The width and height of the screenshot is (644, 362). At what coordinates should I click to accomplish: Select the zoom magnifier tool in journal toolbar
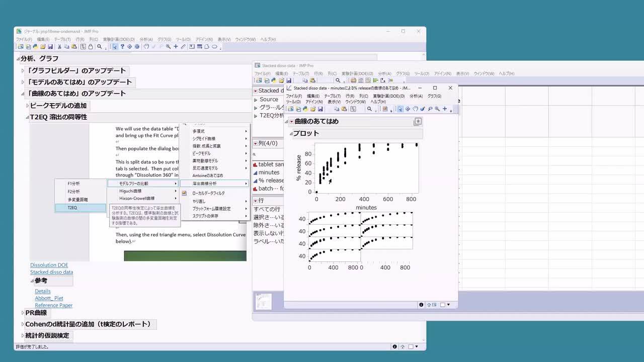coord(168,46)
